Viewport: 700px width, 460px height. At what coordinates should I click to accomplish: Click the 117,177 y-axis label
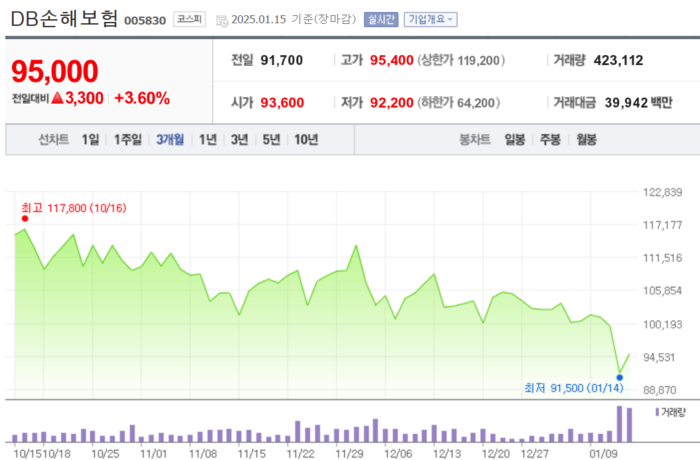662,225
